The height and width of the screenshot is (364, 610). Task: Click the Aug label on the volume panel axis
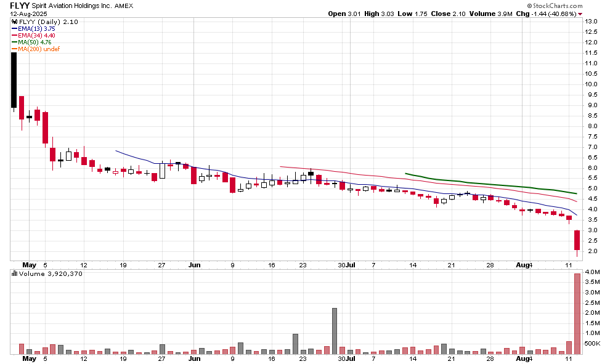(x=523, y=358)
